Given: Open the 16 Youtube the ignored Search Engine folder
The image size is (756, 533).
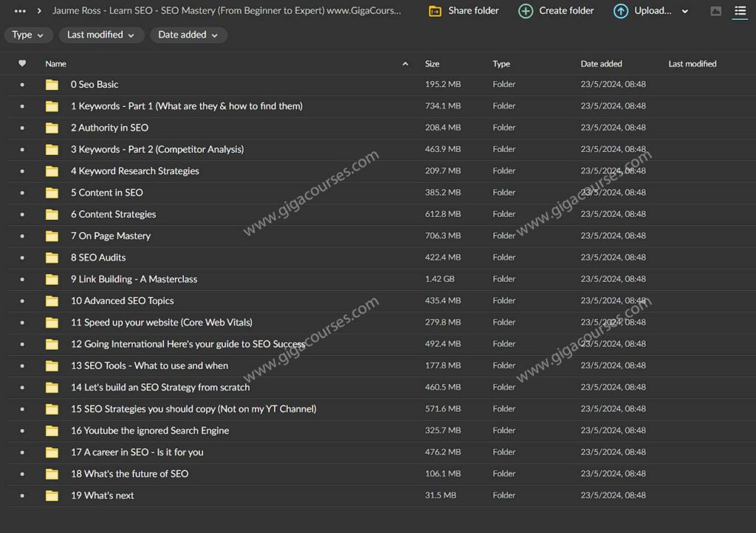Looking at the screenshot, I should [150, 430].
